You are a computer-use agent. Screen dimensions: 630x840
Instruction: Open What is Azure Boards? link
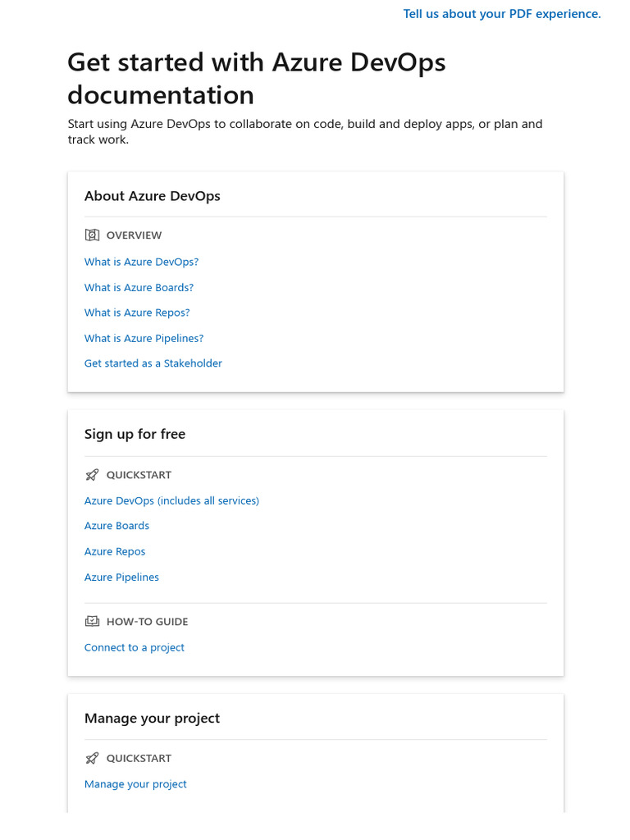[x=139, y=287]
